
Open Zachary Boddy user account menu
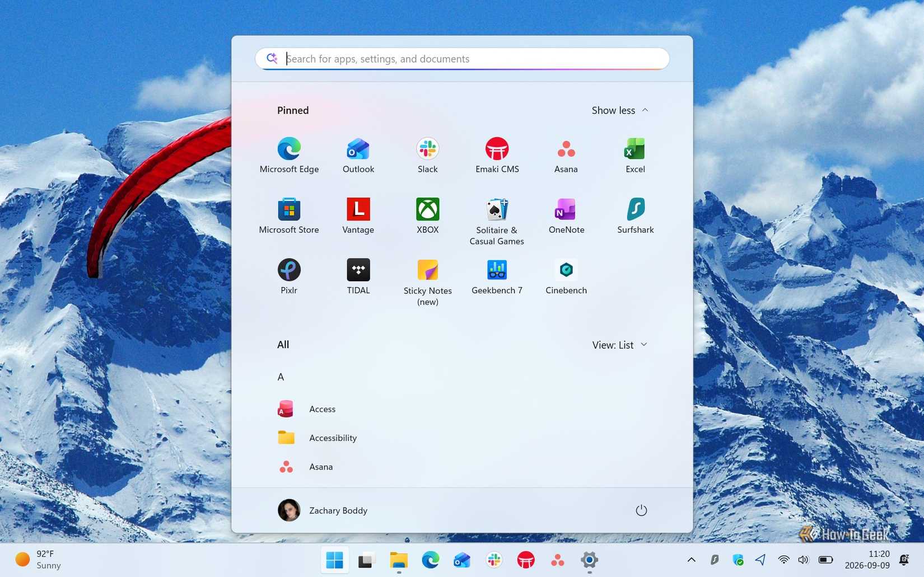pos(323,510)
